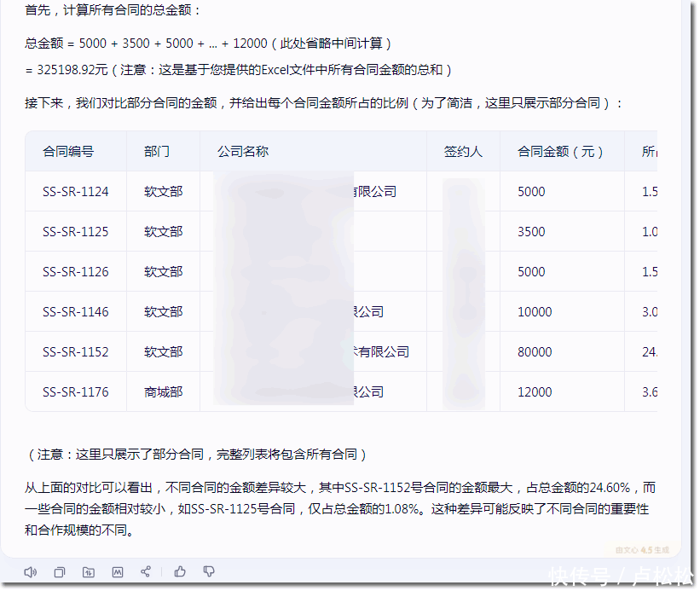The height and width of the screenshot is (591, 700).
Task: Click the 签约人 column header
Action: [463, 152]
